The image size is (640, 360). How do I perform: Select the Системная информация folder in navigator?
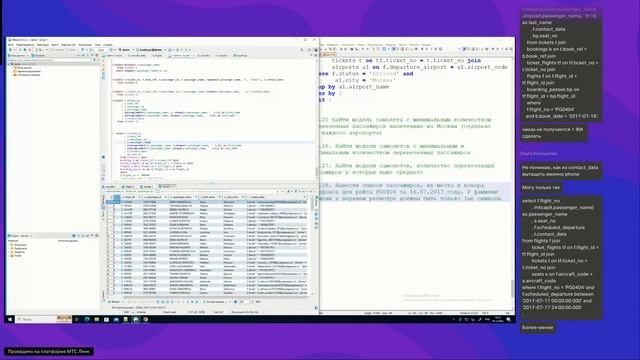click(x=27, y=75)
